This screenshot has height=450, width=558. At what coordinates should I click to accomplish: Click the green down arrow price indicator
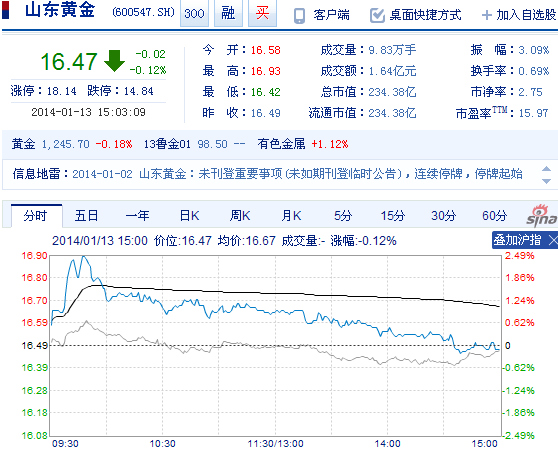point(114,61)
